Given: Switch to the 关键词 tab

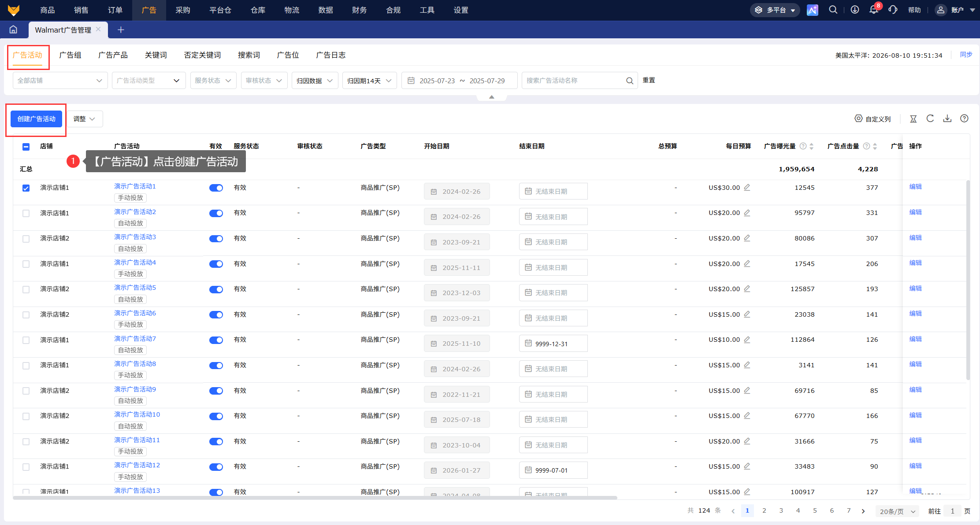Looking at the screenshot, I should 156,55.
